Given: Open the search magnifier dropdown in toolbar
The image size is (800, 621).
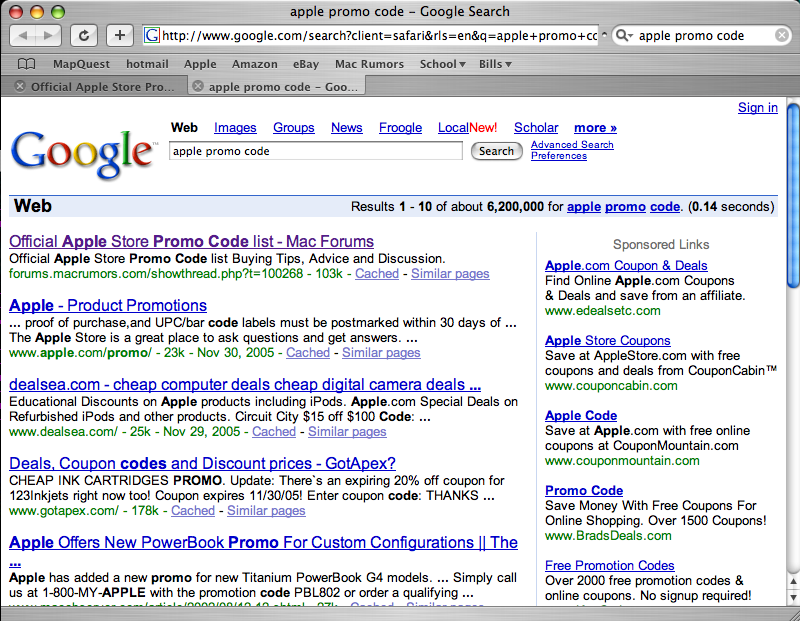Looking at the screenshot, I should [x=624, y=35].
